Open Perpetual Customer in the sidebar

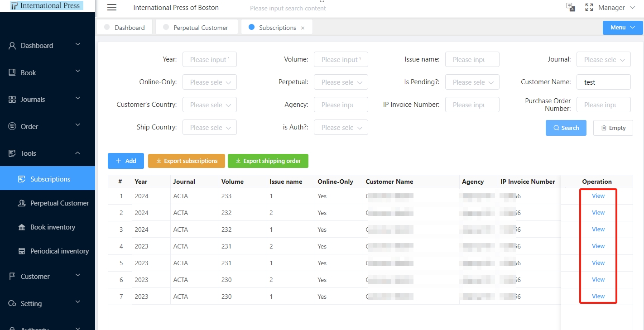tap(48, 203)
